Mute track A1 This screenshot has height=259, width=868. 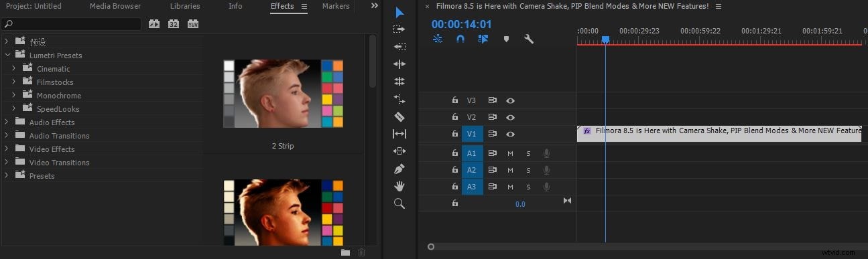click(x=510, y=153)
